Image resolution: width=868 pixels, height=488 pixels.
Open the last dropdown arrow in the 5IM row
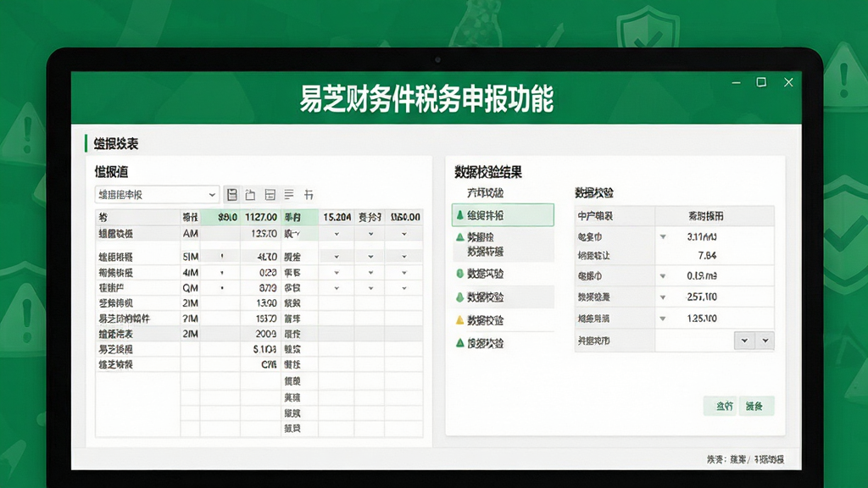point(404,257)
